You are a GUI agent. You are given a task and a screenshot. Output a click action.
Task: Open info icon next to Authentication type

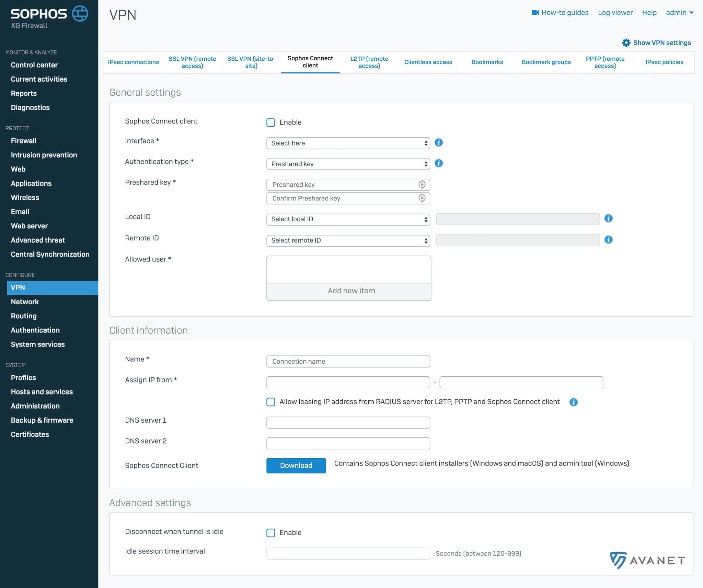(x=439, y=163)
